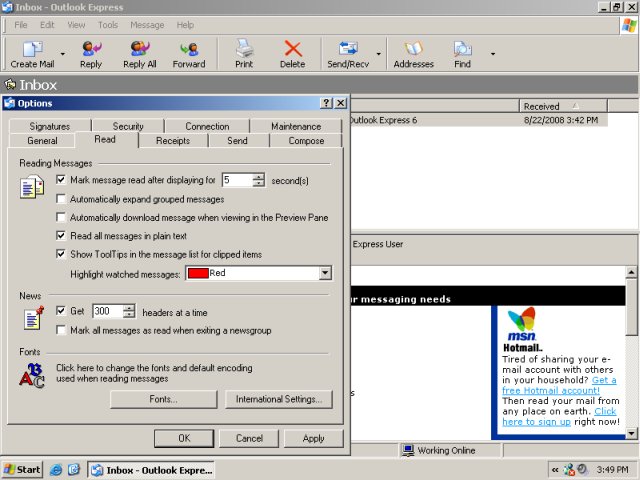Switch to the Compose tab
The width and height of the screenshot is (640, 480).
[x=306, y=140]
